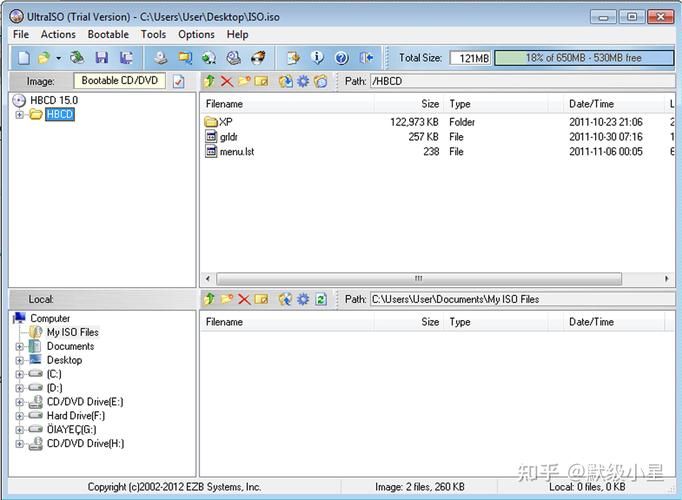
Task: Click the Make CD/DVD Image icon
Action: coord(160,57)
